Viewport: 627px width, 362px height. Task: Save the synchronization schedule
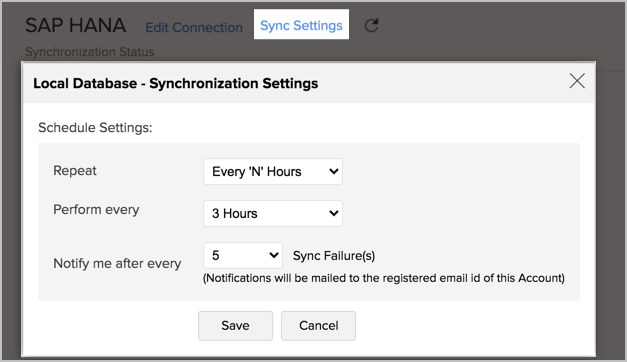point(236,326)
